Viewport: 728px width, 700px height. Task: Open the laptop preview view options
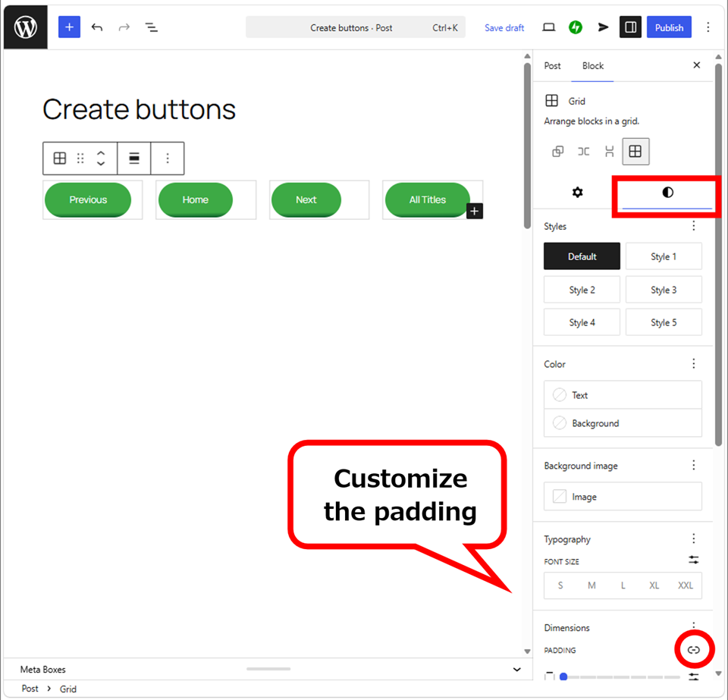[x=549, y=27]
